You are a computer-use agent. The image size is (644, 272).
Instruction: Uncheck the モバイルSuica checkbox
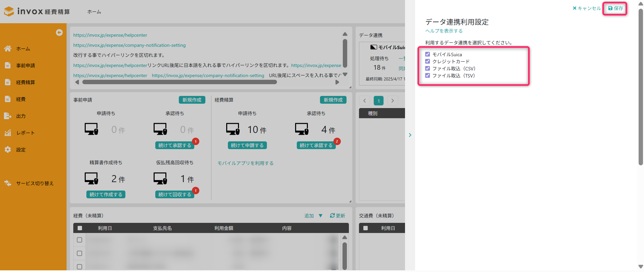coord(428,54)
